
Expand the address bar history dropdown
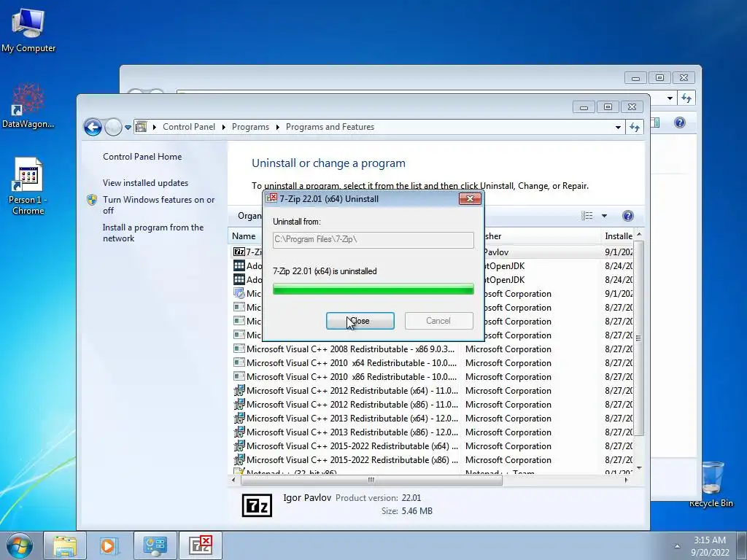click(618, 127)
